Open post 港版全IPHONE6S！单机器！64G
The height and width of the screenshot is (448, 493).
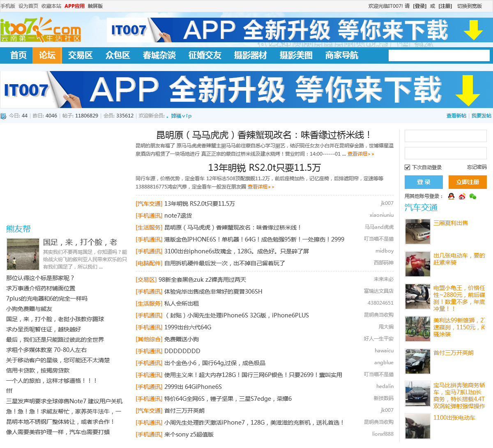tap(254, 239)
